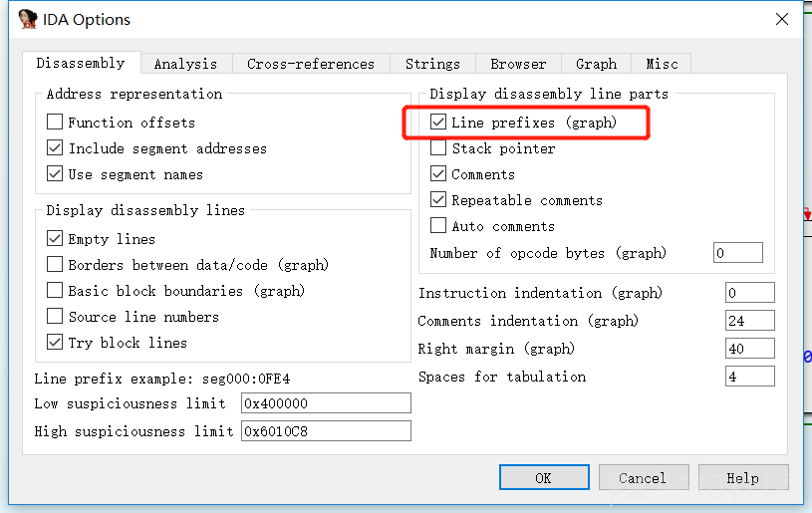Viewport: 812px width, 513px height.
Task: Click the Low suspiciousness limit field
Action: coord(326,403)
